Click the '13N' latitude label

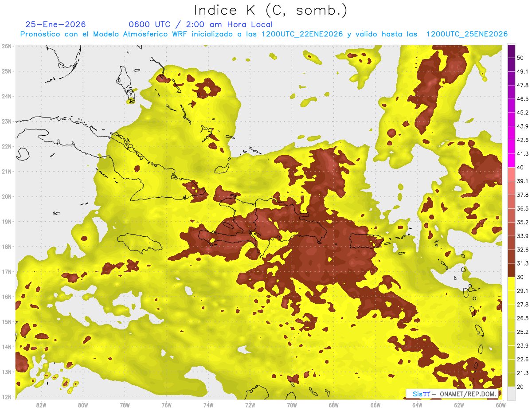pos(7,372)
